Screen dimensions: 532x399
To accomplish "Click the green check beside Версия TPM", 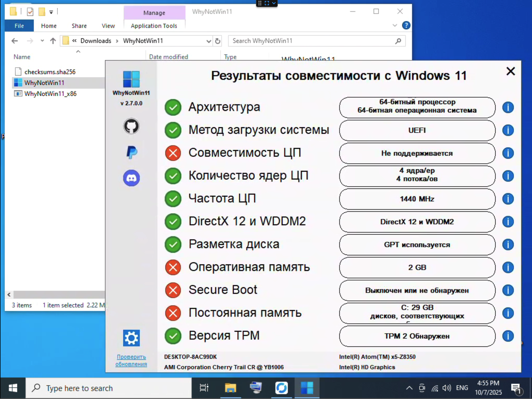I will 173,336.
